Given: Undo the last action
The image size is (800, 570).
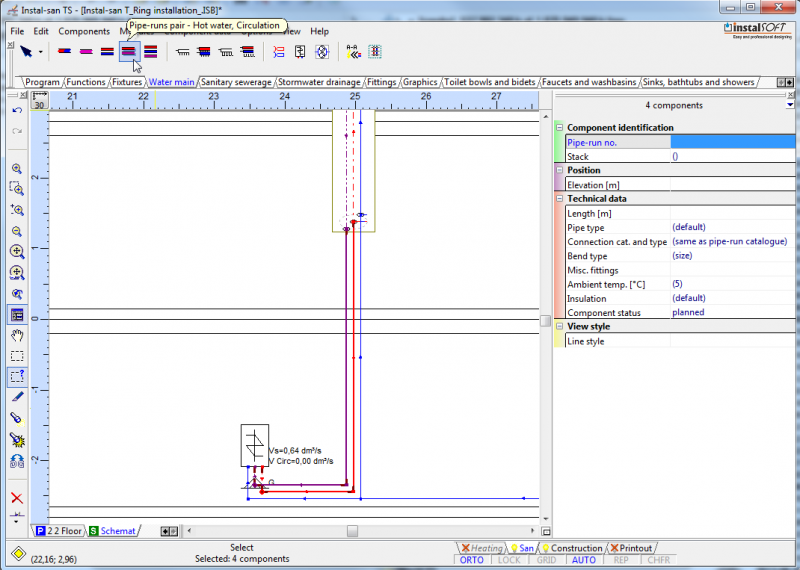Looking at the screenshot, I should (17, 110).
